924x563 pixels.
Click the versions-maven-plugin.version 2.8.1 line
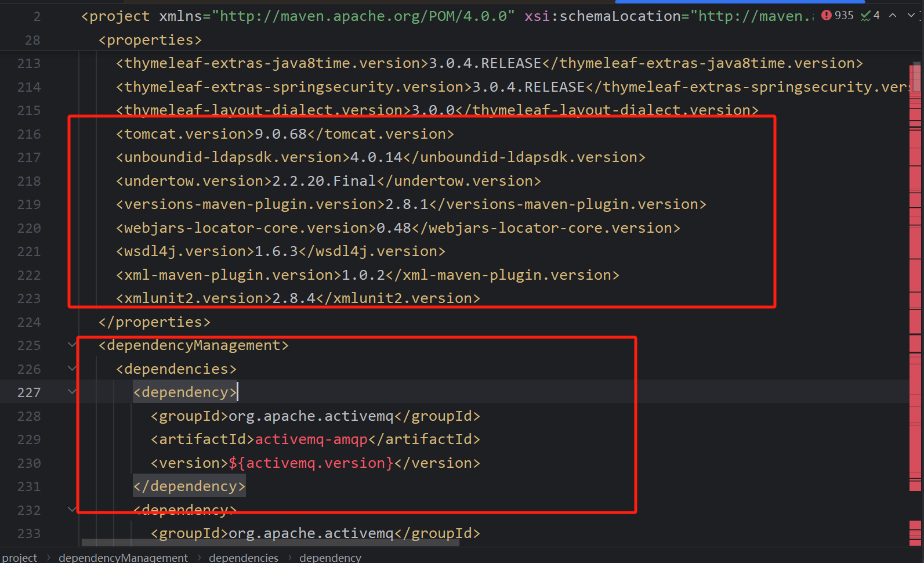pyautogui.click(x=411, y=204)
